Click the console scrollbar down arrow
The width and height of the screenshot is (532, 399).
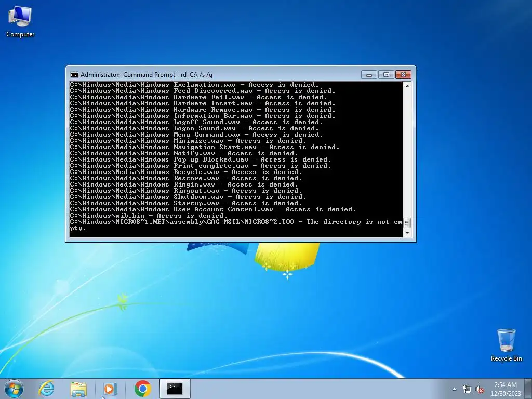pos(407,233)
